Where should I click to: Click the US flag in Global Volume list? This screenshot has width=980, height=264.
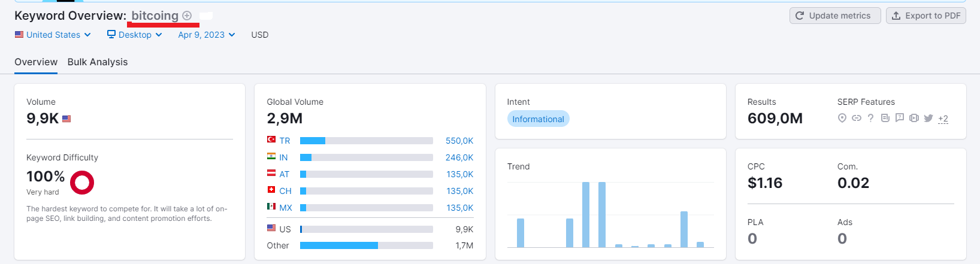tap(271, 228)
